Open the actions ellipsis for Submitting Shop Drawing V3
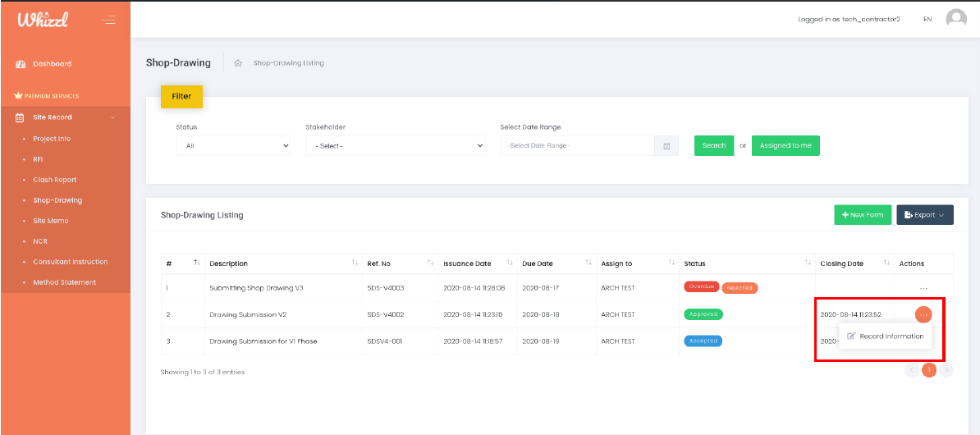 (923, 288)
